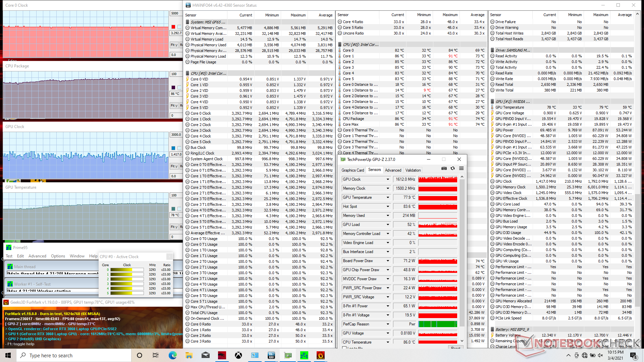Click Fit y in the CPU Package graph

[x=174, y=106]
